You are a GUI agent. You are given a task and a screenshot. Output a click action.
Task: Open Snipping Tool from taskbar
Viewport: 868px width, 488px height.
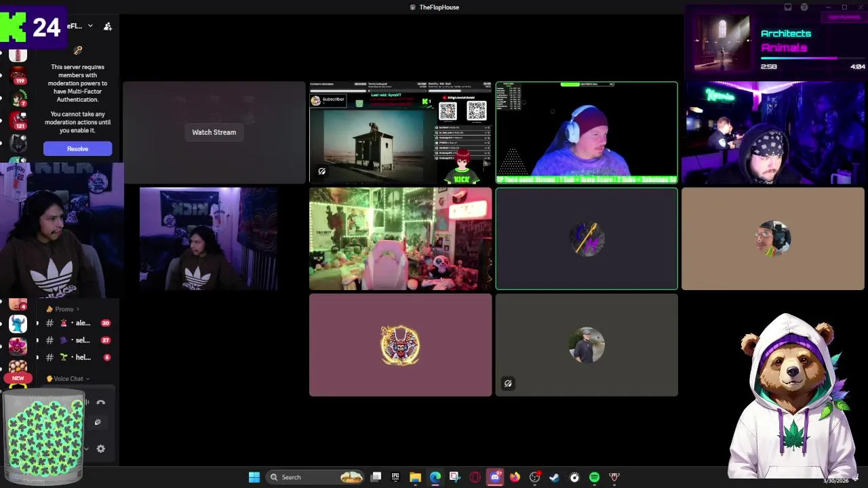454,477
